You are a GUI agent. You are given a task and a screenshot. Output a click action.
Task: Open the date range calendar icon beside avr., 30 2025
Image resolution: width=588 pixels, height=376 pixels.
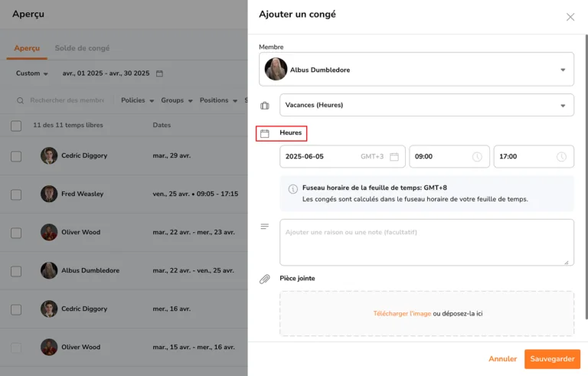click(x=159, y=74)
